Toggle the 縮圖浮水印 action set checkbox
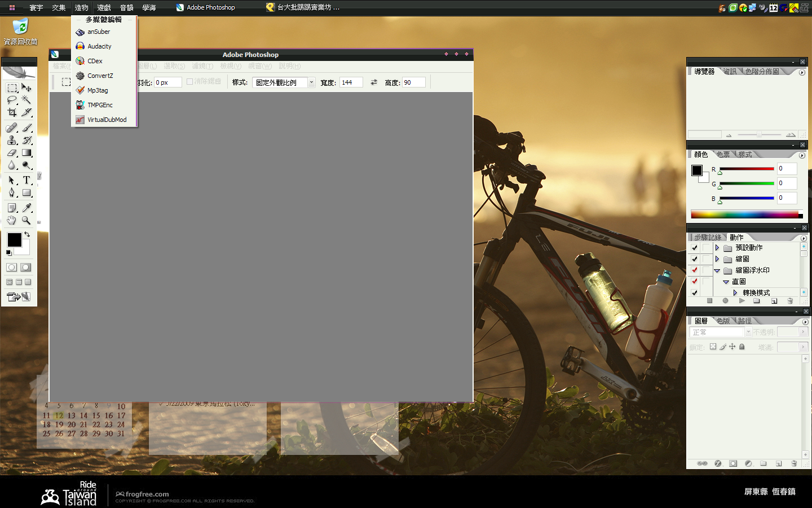Image resolution: width=812 pixels, height=508 pixels. 695,270
